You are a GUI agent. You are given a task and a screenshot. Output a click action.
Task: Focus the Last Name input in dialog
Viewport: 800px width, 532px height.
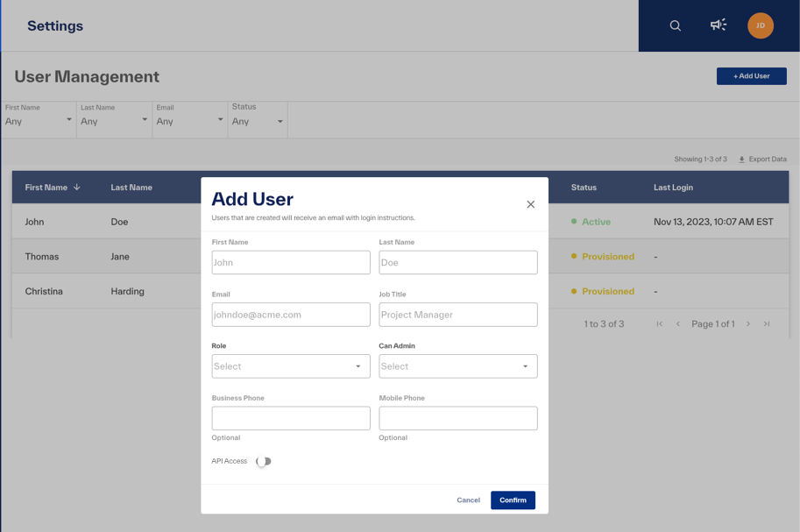458,262
